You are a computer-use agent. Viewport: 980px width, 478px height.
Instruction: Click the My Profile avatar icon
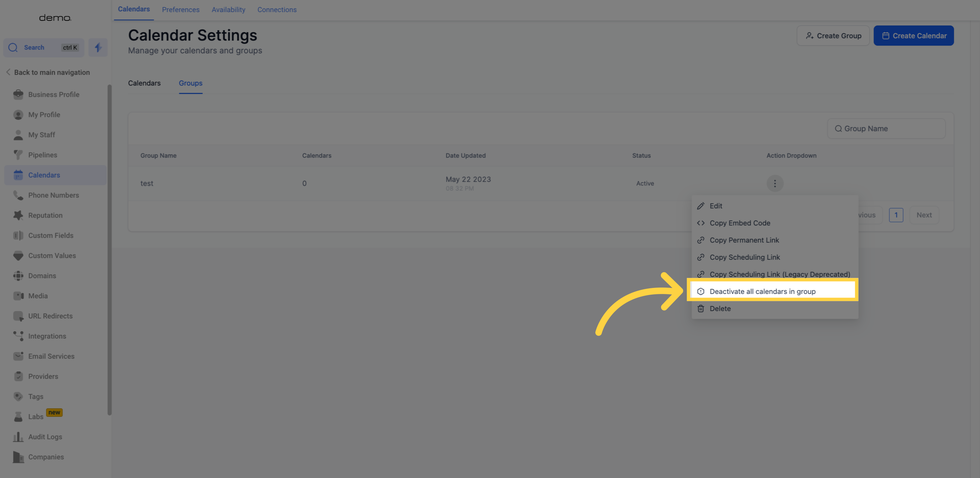point(18,114)
